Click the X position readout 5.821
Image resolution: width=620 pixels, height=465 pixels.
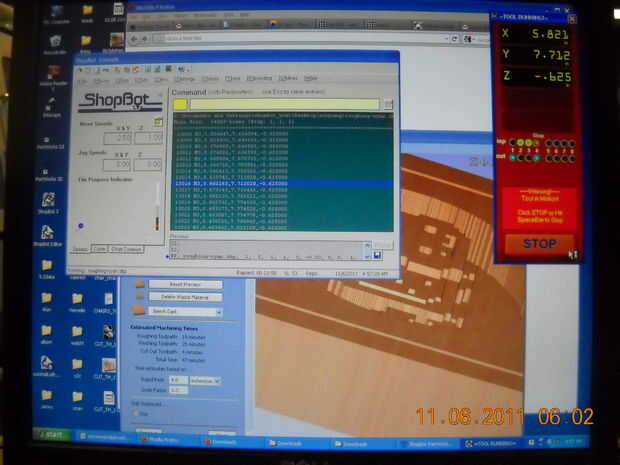click(x=550, y=34)
